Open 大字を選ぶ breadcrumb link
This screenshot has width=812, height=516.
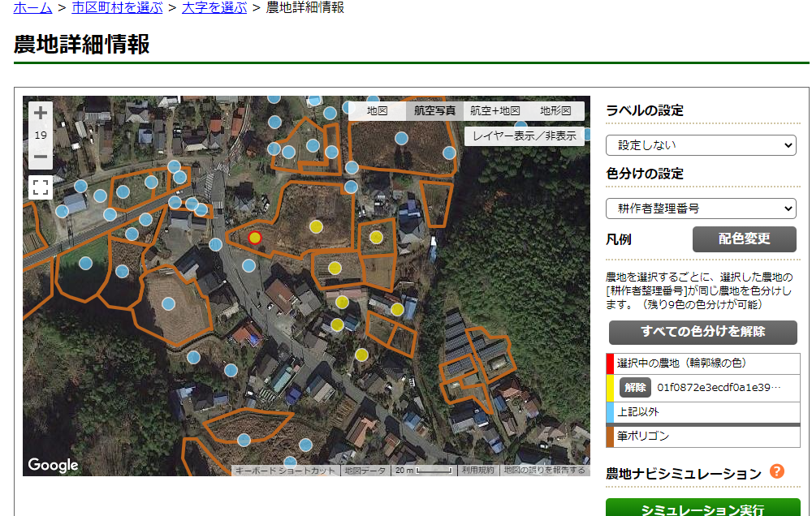(x=214, y=8)
